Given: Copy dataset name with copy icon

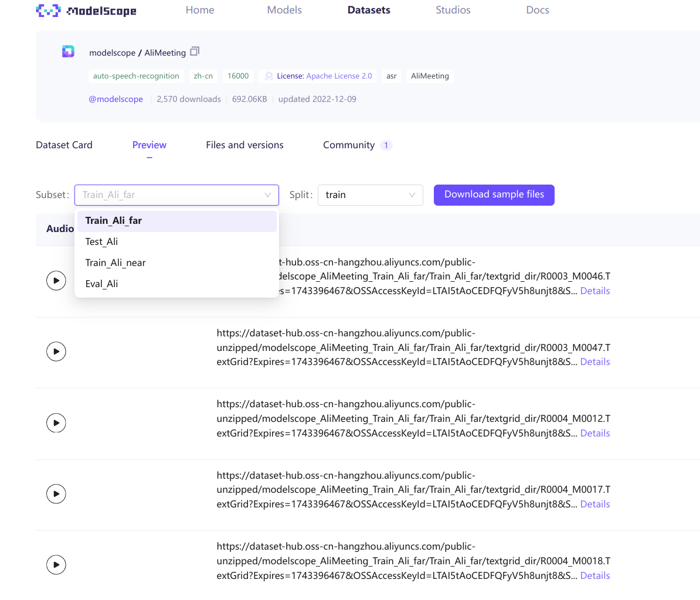Looking at the screenshot, I should 195,52.
